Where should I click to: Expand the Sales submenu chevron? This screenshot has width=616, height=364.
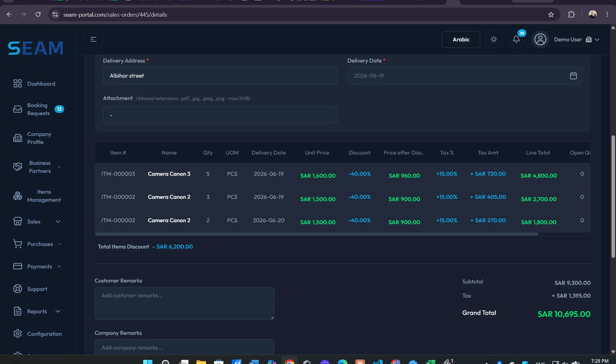58,221
